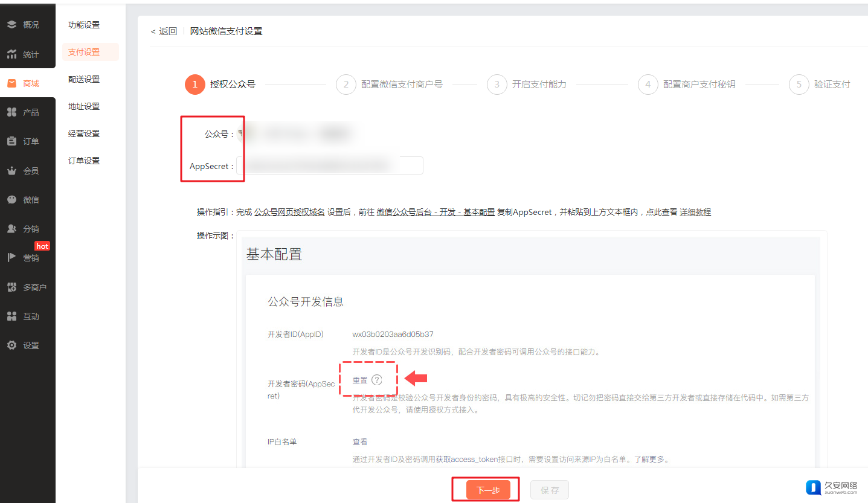Click the 产品 products grid icon
The height and width of the screenshot is (503, 868).
point(11,112)
